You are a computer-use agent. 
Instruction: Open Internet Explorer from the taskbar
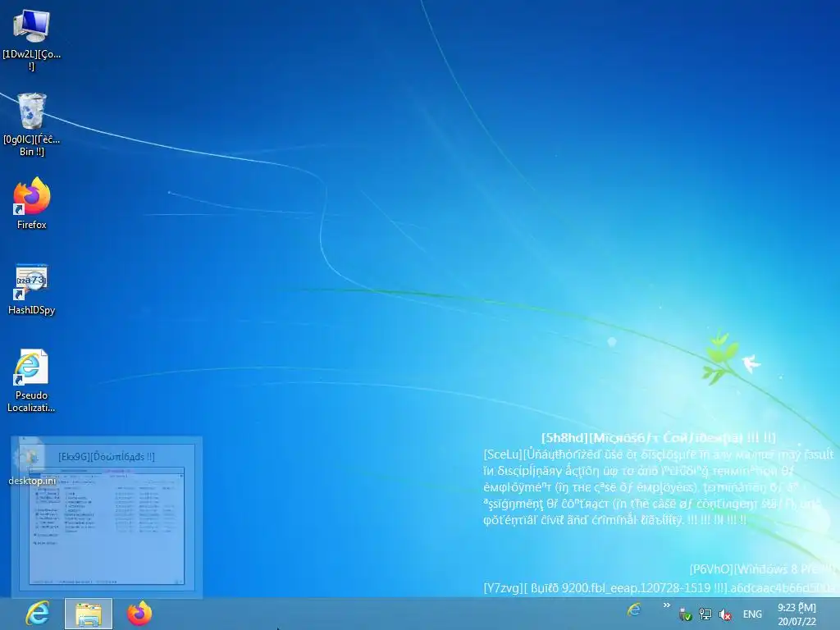[x=38, y=614]
